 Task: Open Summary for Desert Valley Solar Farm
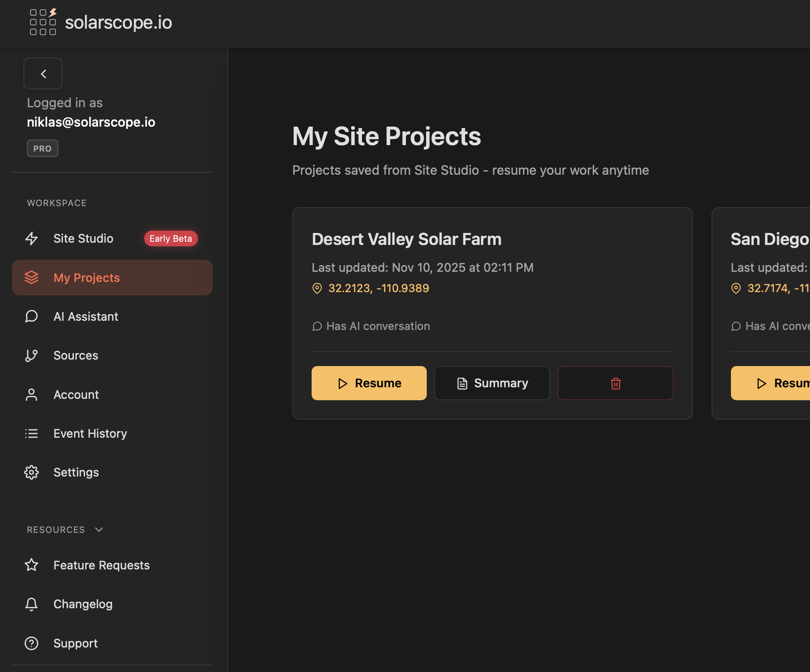492,383
